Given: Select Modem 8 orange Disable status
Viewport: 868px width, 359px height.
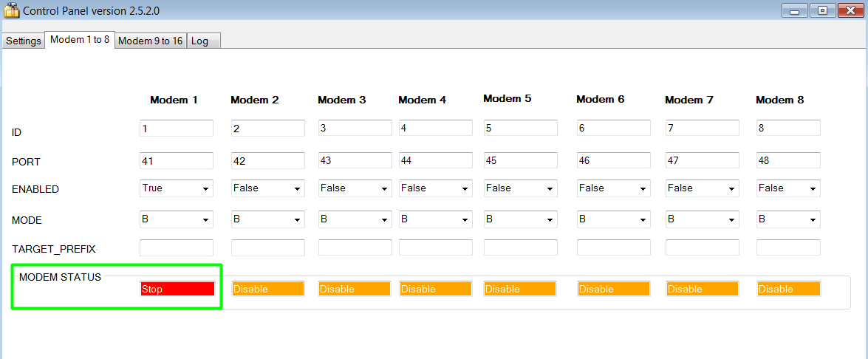Looking at the screenshot, I should click(788, 289).
